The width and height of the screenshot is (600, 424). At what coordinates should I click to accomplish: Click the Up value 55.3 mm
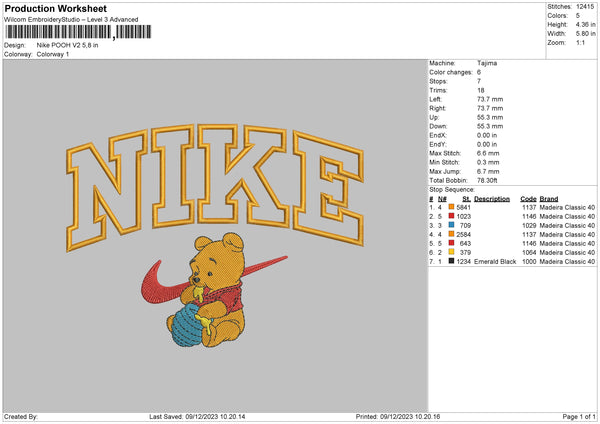pyautogui.click(x=490, y=117)
